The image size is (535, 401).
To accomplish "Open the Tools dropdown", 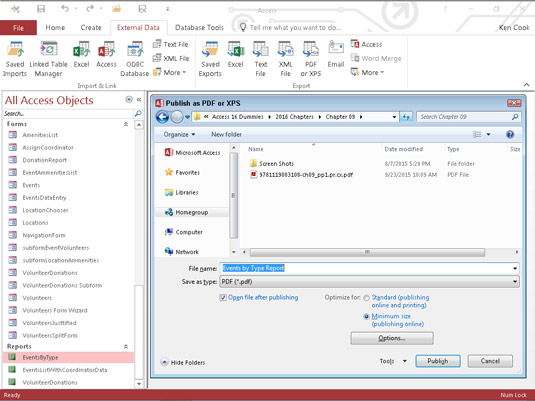I will (x=393, y=361).
